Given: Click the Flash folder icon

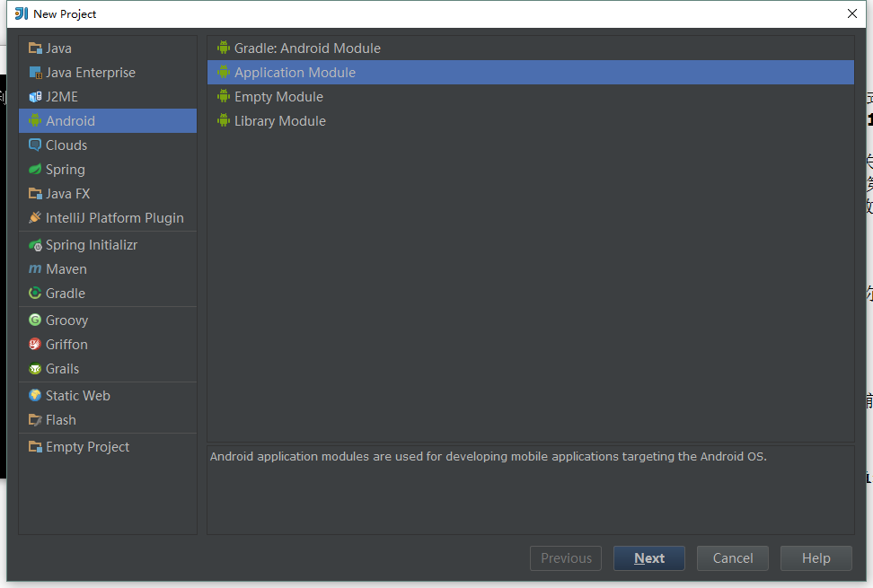Looking at the screenshot, I should (35, 420).
